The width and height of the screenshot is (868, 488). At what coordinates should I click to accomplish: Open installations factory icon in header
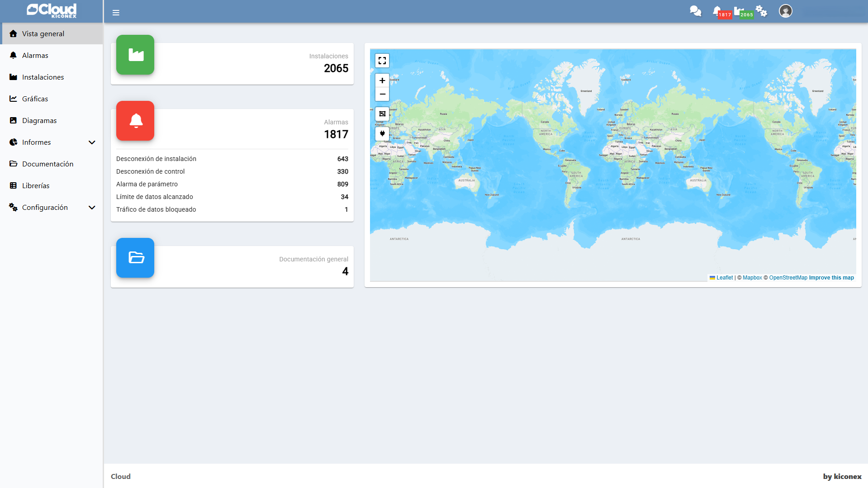coord(738,11)
